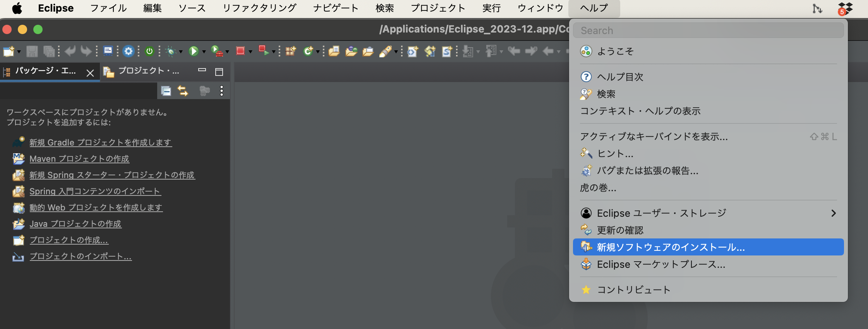Expand Eclipse ユーザー・ストレージ submenu
This screenshot has width=868, height=329.
708,213
